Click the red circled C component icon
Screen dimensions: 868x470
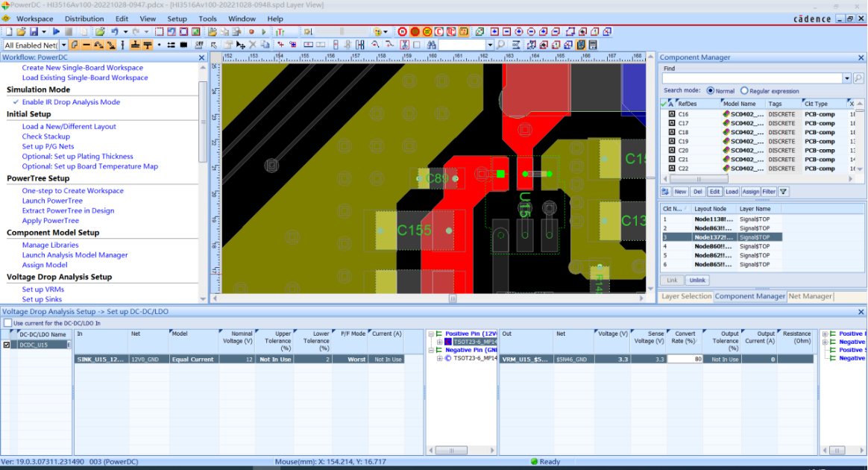[x=438, y=31]
